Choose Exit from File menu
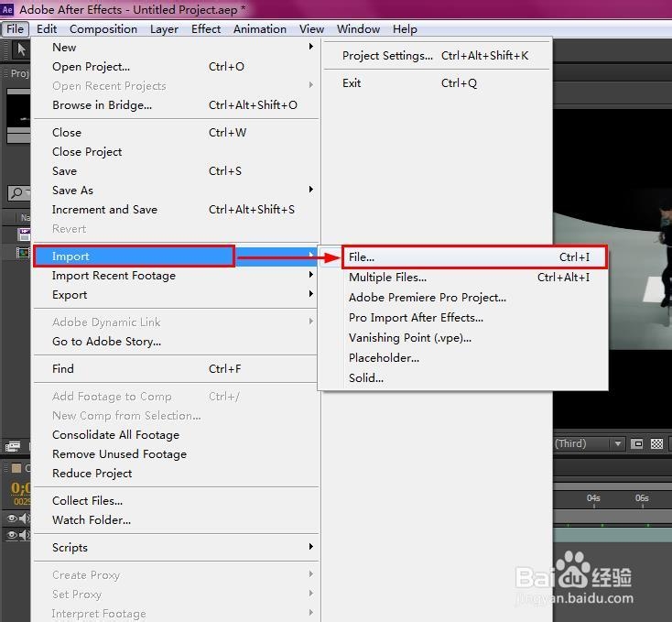The image size is (672, 622). pos(437,83)
